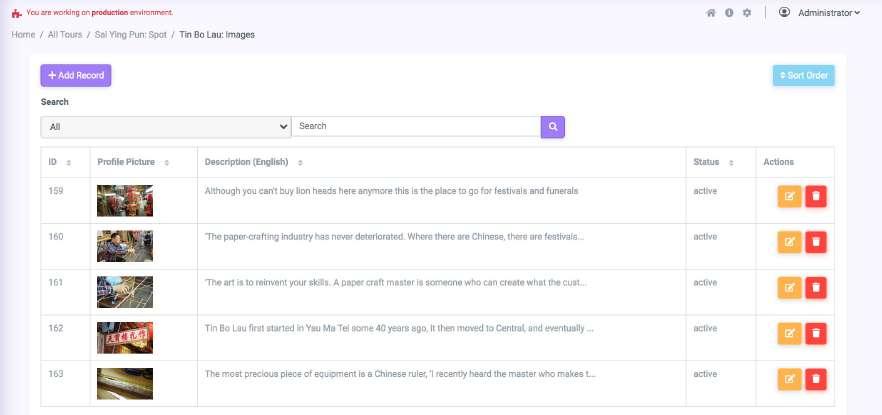Image resolution: width=882 pixels, height=415 pixels.
Task: Click description starting "The art is to reinvent"
Action: coord(395,283)
